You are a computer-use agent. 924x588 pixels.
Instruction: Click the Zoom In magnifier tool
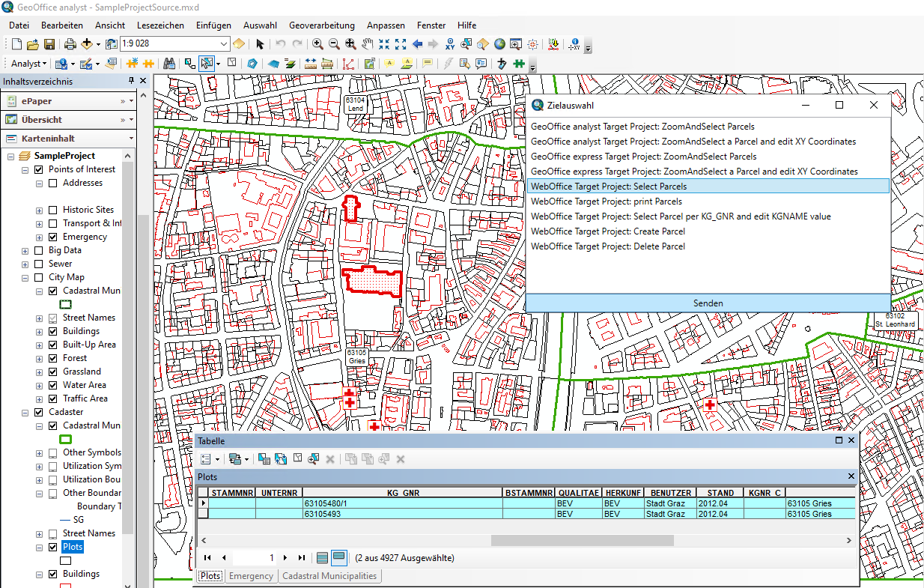click(317, 44)
